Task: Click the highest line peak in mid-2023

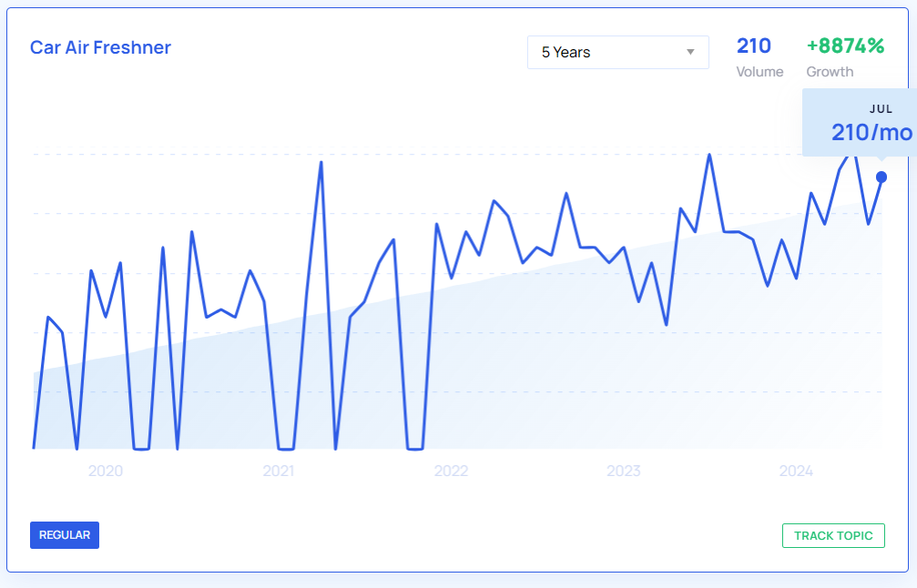Action: [709, 155]
